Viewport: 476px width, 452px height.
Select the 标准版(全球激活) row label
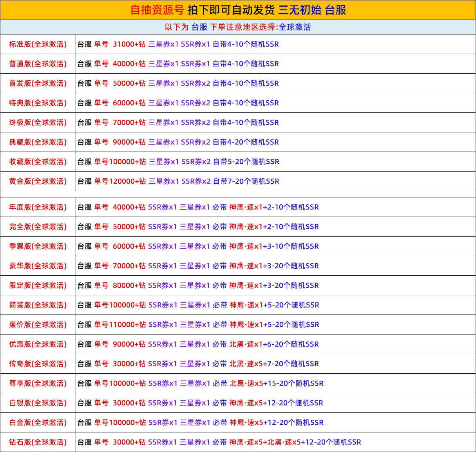tap(38, 44)
